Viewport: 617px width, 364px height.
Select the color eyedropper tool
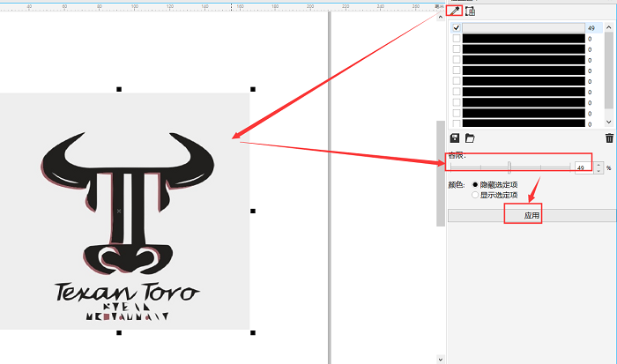point(455,11)
